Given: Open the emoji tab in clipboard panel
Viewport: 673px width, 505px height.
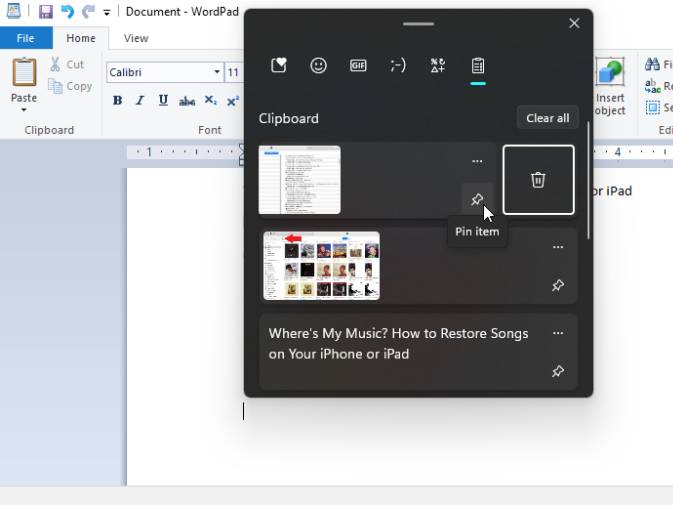Looking at the screenshot, I should point(318,66).
